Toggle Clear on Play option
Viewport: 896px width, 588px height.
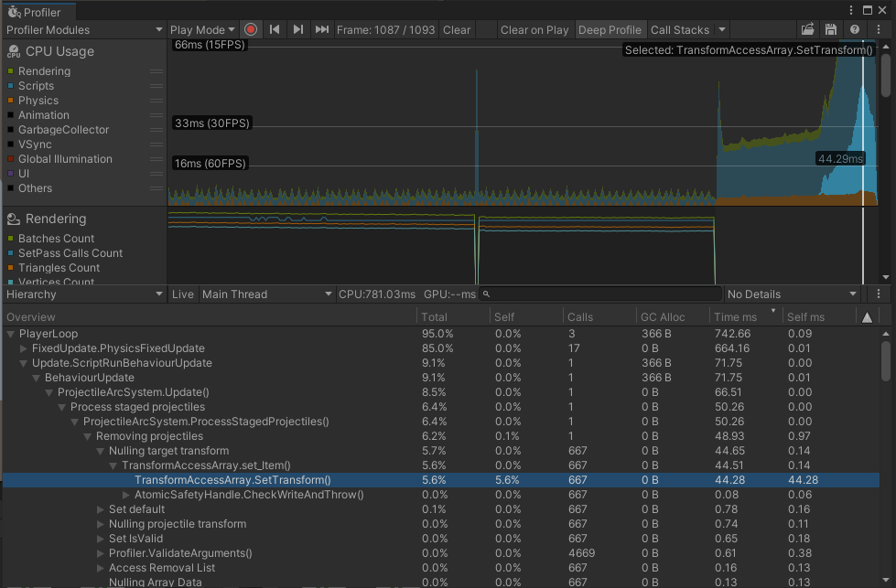534,29
